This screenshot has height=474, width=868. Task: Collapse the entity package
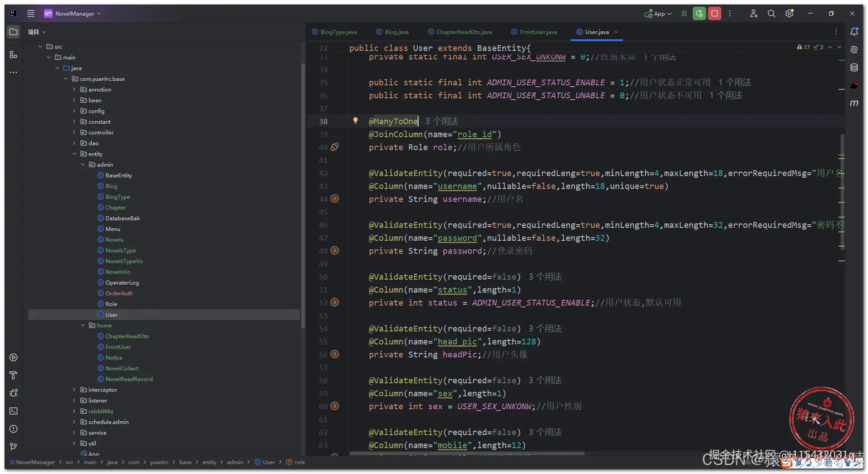74,154
